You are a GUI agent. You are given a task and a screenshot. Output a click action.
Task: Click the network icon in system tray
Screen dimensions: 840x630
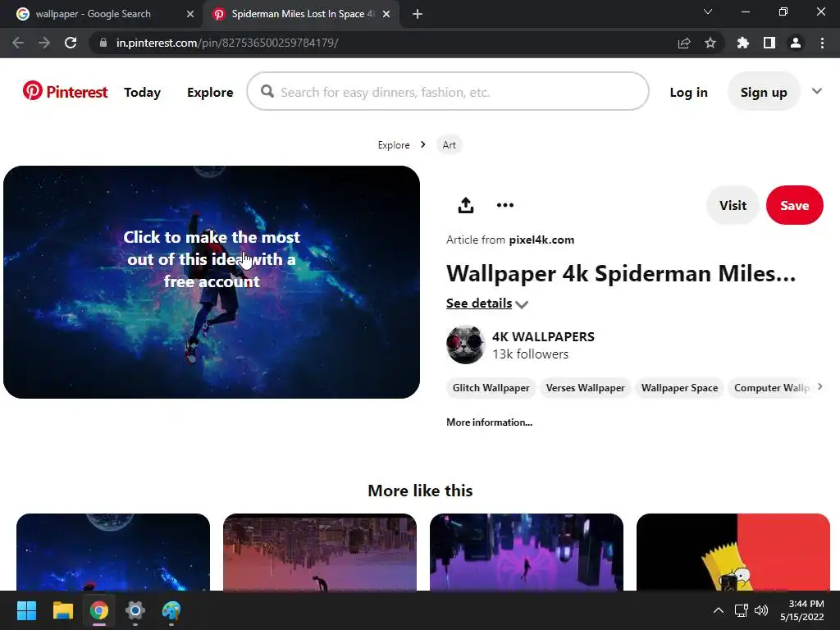tap(742, 610)
